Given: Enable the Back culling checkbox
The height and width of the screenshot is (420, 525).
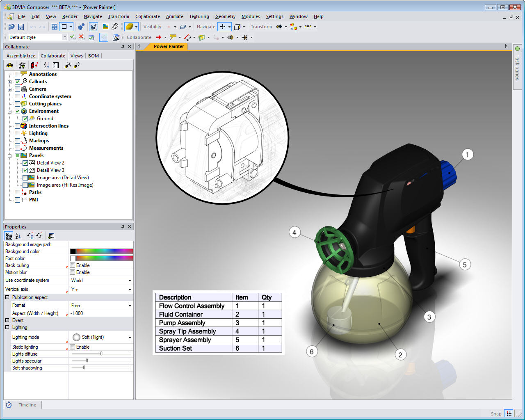Looking at the screenshot, I should pos(73,265).
